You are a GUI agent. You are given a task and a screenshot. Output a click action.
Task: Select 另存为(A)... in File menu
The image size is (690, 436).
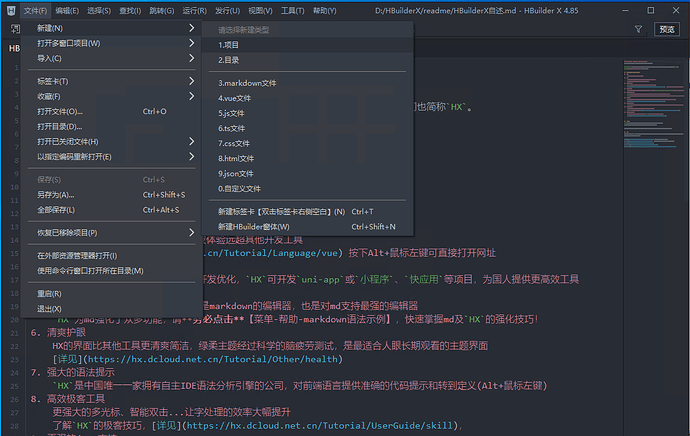click(56, 195)
